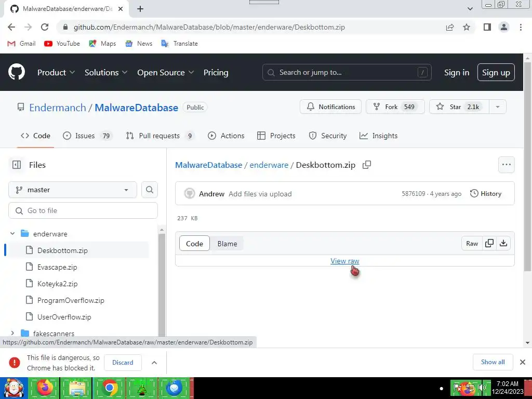The height and width of the screenshot is (399, 532).
Task: Open YouTube bookmark
Action: 62,44
